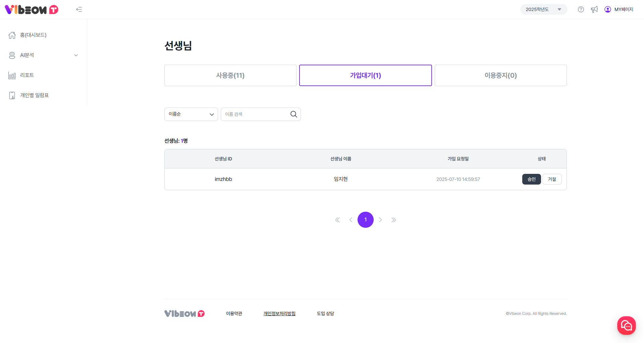Switch to the 이용중지(0) tab

pyautogui.click(x=500, y=75)
